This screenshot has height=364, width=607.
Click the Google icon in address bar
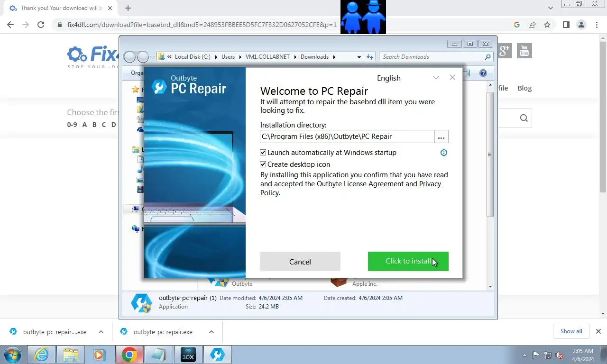tap(517, 25)
